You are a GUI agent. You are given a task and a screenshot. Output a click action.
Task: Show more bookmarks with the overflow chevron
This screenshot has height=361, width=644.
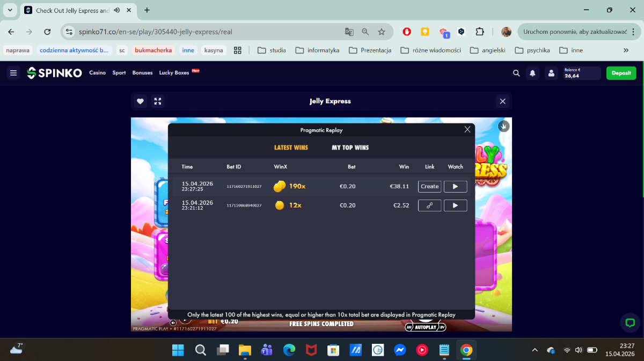point(626,50)
